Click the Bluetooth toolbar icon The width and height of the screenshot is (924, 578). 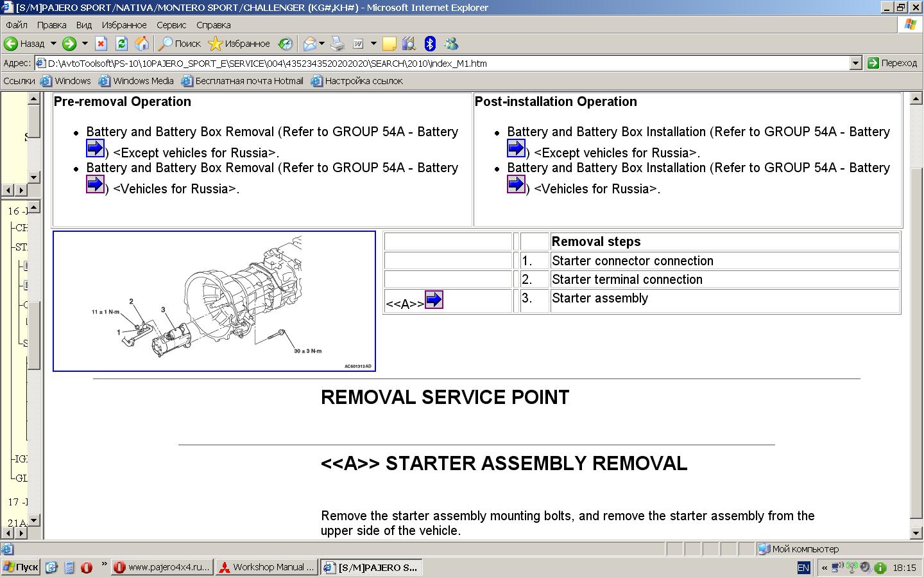pos(430,44)
